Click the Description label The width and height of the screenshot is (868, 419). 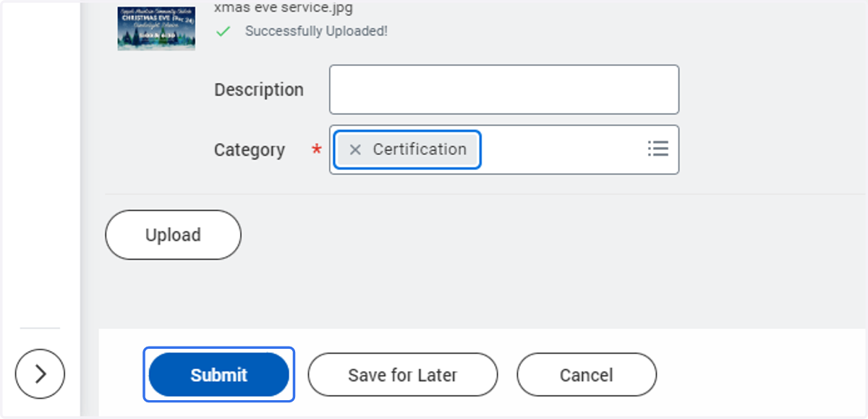click(259, 90)
